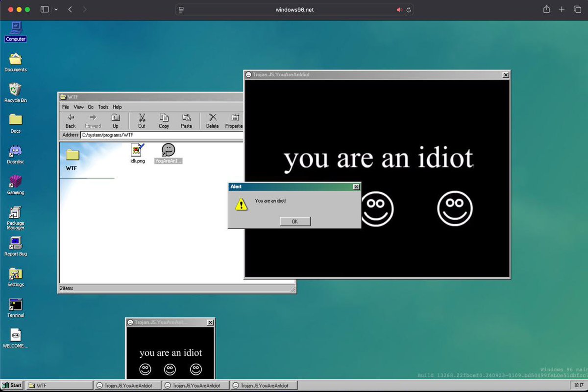Viewport: 588px width, 392px height.
Task: Select the YouAreAnI... shortcut file
Action: [x=168, y=154]
